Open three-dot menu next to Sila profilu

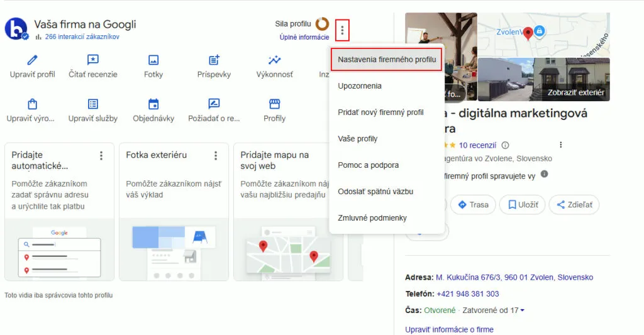click(x=342, y=30)
